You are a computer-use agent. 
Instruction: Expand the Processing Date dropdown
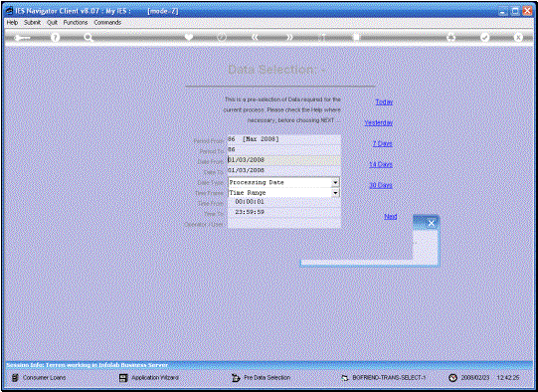pyautogui.click(x=335, y=183)
